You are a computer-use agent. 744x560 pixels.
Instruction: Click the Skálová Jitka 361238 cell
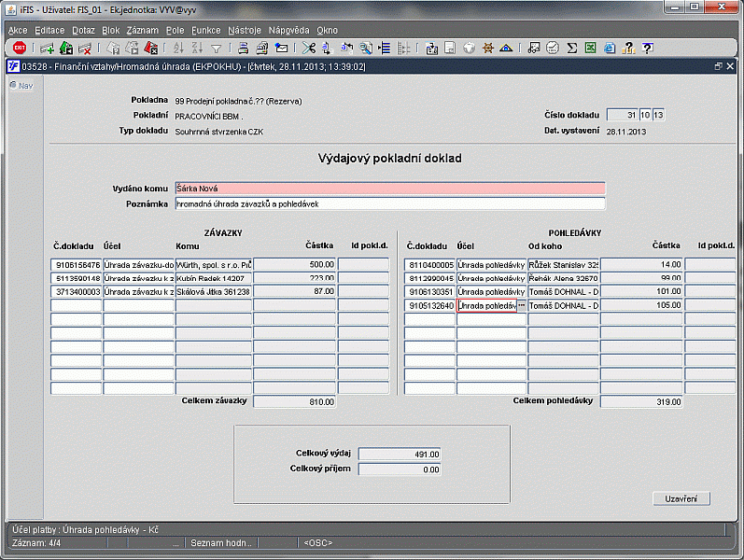pyautogui.click(x=214, y=292)
